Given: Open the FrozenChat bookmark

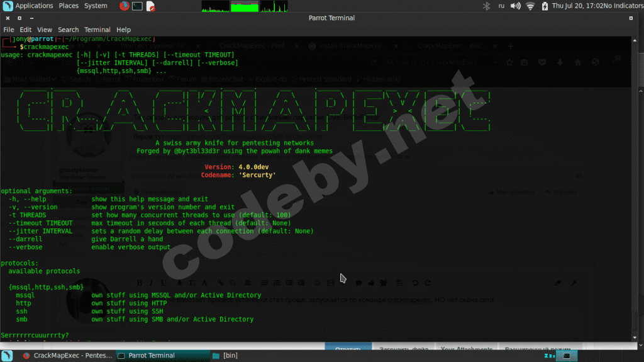Looking at the screenshot, I should [222, 79].
